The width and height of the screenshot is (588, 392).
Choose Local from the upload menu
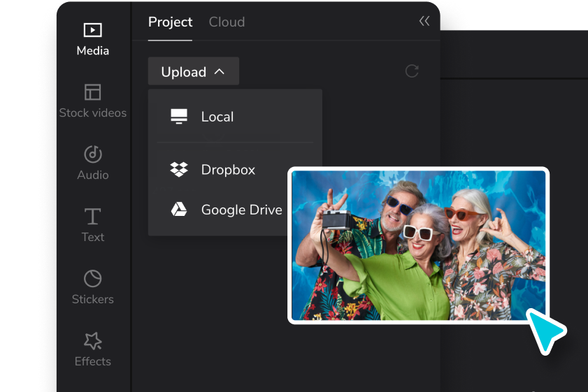point(235,117)
